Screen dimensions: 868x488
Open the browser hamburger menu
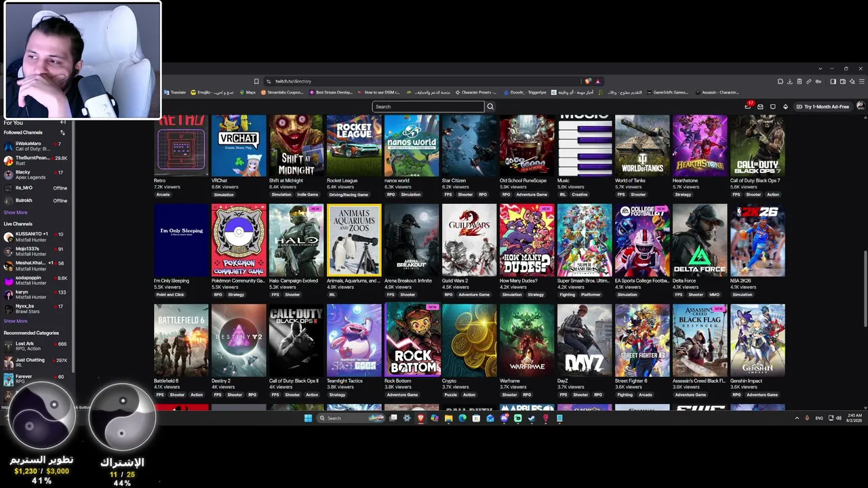point(861,81)
